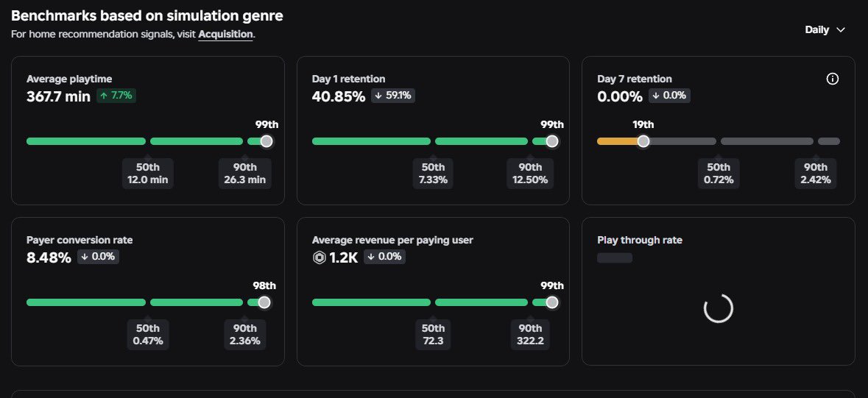Click the Day 7 retention 19th percentile knob
868x398 pixels.
(643, 141)
